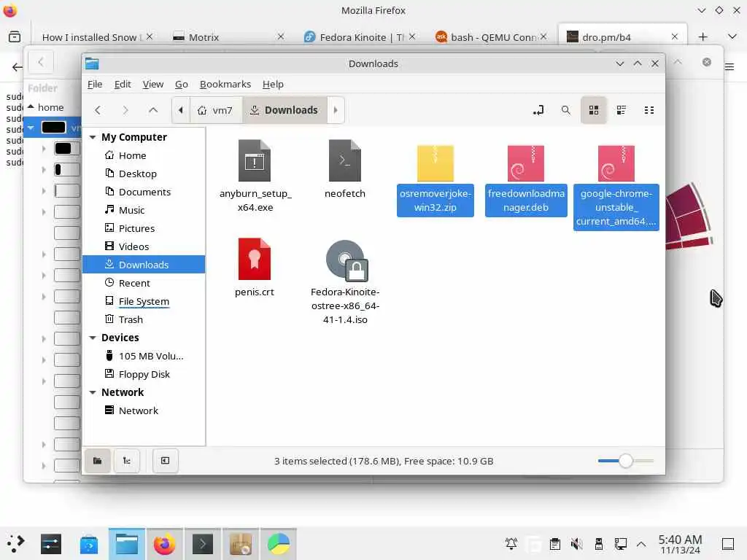Click the forward navigation arrow in file manager
Image resolution: width=747 pixels, height=560 pixels.
125,111
